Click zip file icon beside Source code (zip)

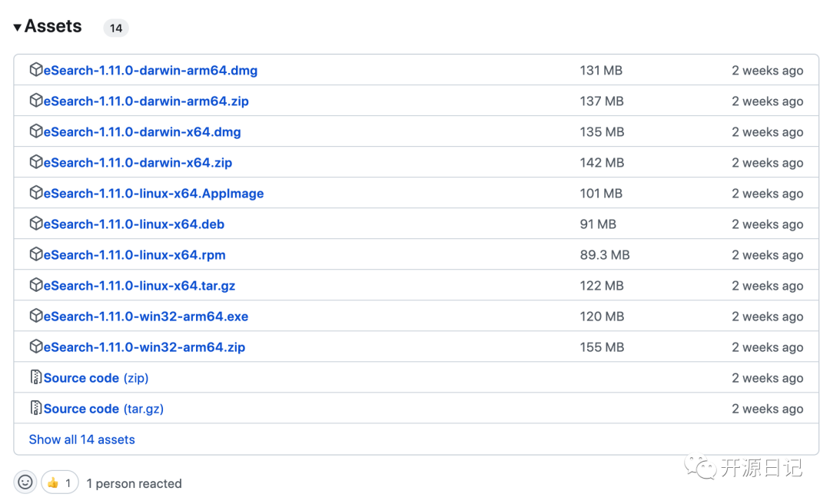click(35, 377)
